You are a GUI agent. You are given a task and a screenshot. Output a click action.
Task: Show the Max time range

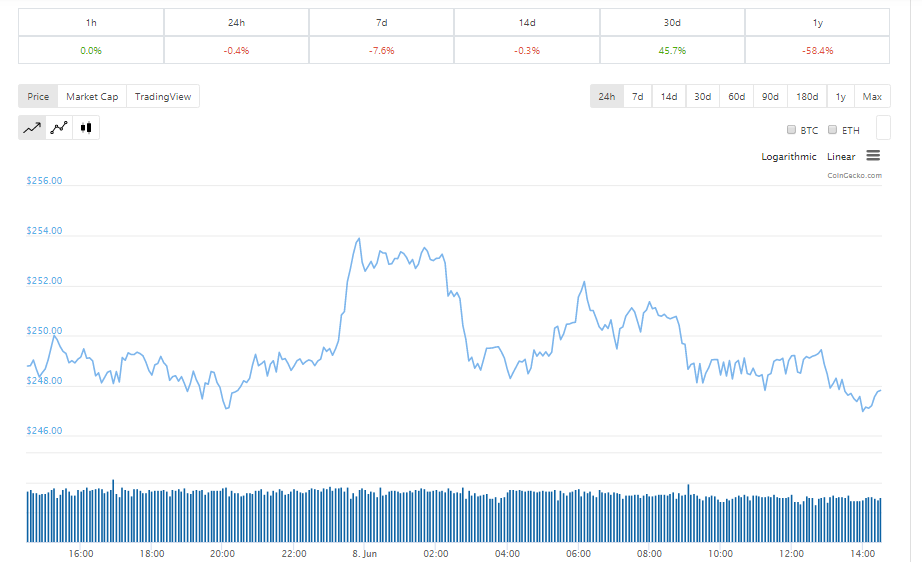point(872,97)
